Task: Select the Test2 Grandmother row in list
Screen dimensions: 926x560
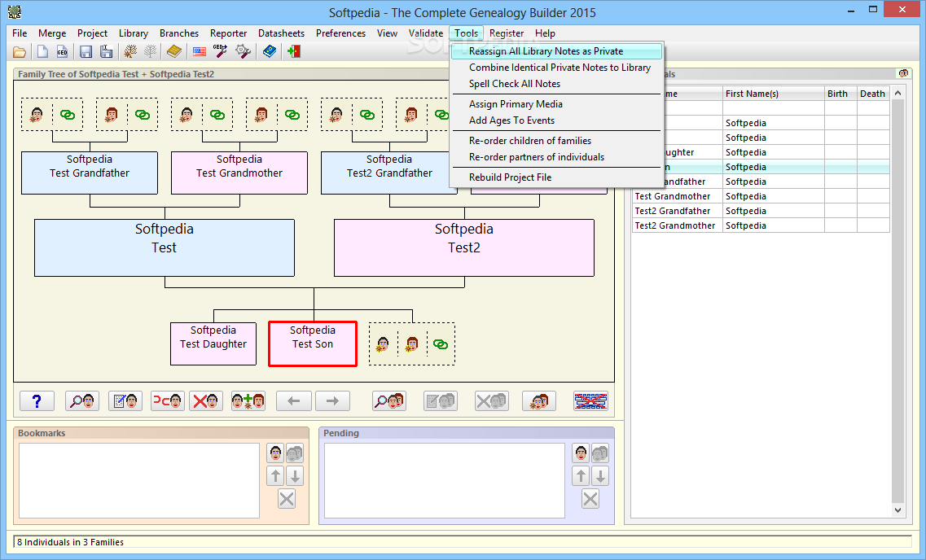Action: (x=761, y=225)
